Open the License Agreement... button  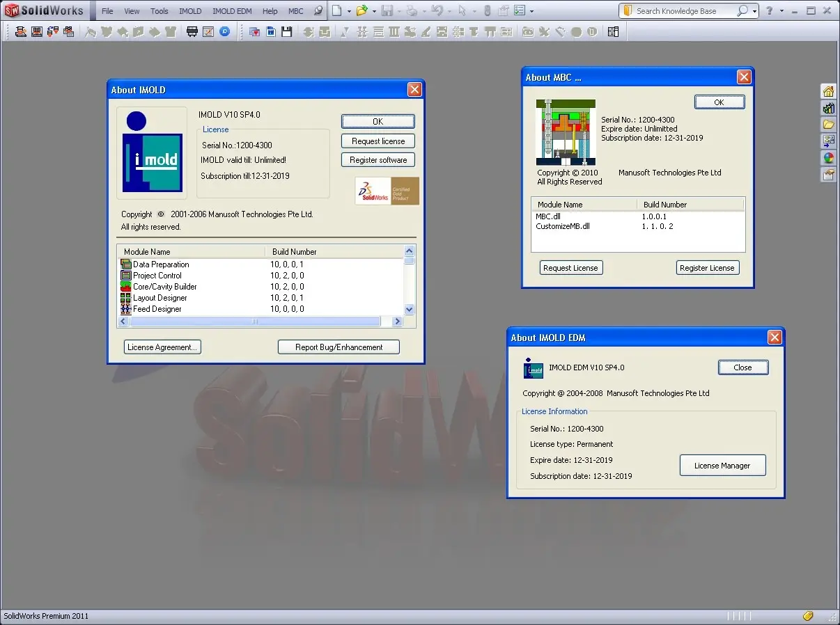coord(163,347)
